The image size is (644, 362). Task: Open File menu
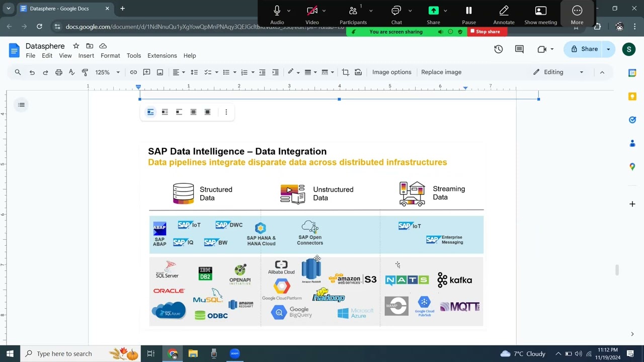click(31, 56)
